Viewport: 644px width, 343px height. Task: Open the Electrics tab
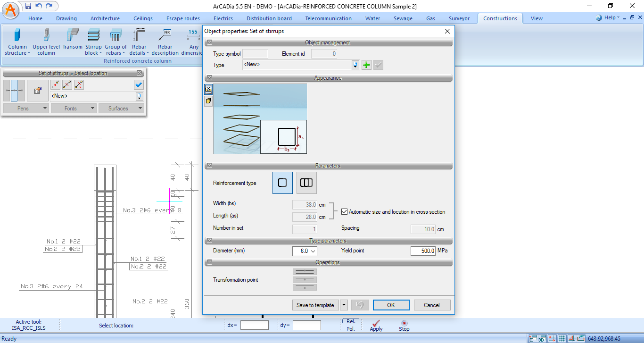pos(223,18)
